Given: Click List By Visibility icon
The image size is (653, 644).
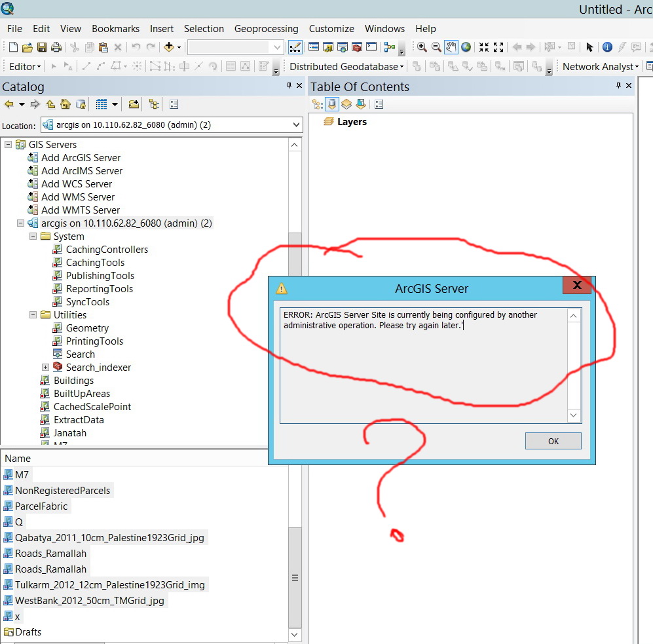Looking at the screenshot, I should (x=346, y=104).
